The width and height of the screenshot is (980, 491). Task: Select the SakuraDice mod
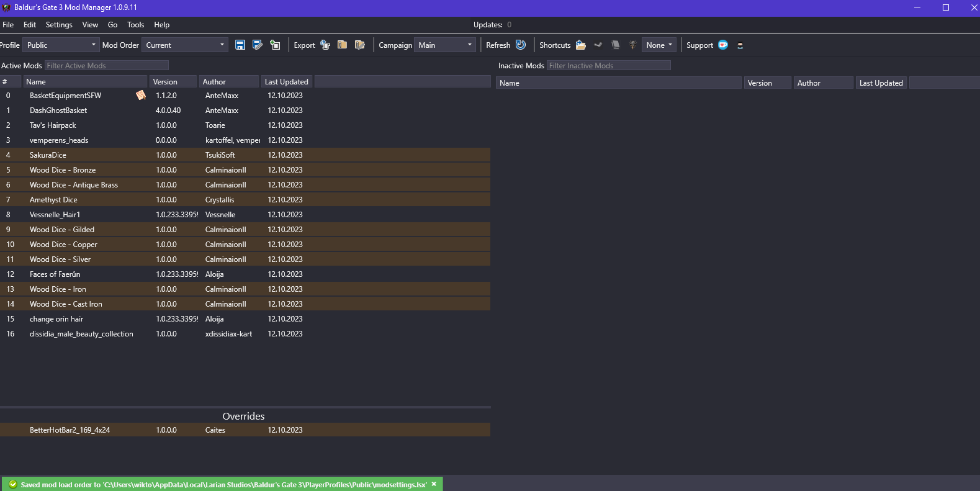(x=245, y=155)
